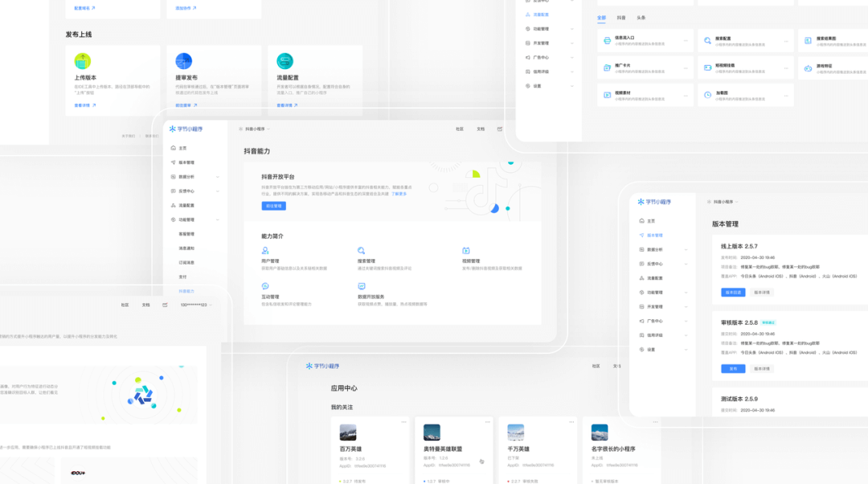Click the 数据开放服务 chart icon
868x484 pixels.
pos(362,286)
